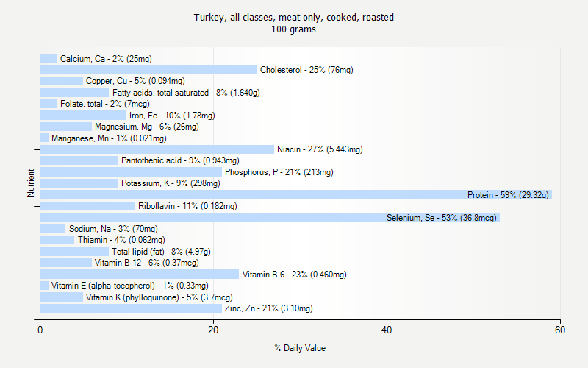Image resolution: width=588 pixels, height=368 pixels.
Task: Select the Potassium, K label
Action: (x=171, y=183)
